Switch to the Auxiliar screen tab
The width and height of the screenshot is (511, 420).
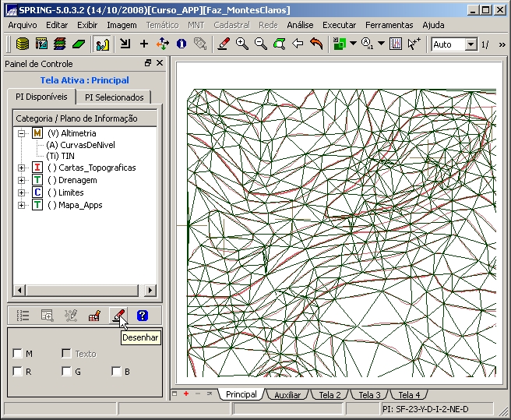[287, 395]
